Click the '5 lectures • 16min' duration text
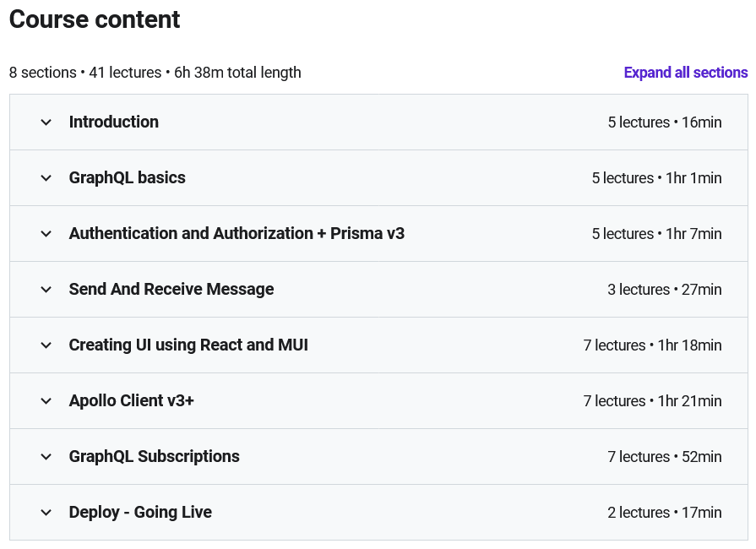 pyautogui.click(x=664, y=122)
